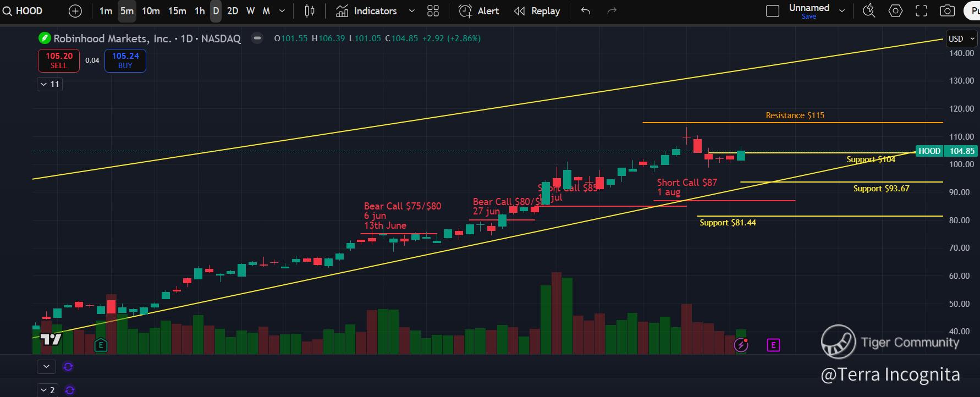Open the purple earnings E marker

click(773, 345)
